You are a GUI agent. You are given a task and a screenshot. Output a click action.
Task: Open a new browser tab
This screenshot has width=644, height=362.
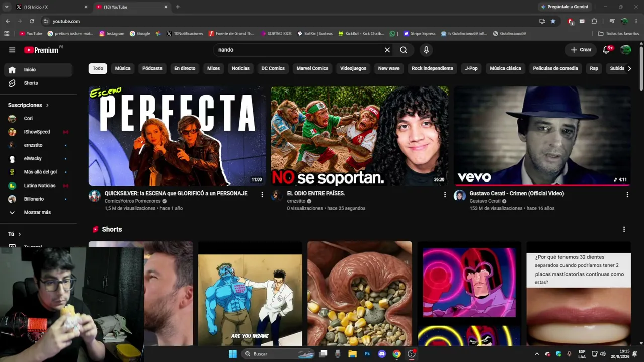coord(178,7)
